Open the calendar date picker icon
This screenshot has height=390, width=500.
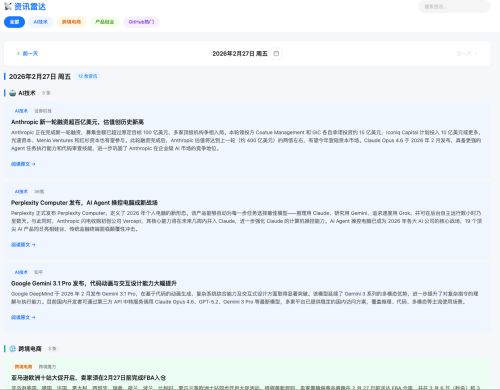[276, 54]
